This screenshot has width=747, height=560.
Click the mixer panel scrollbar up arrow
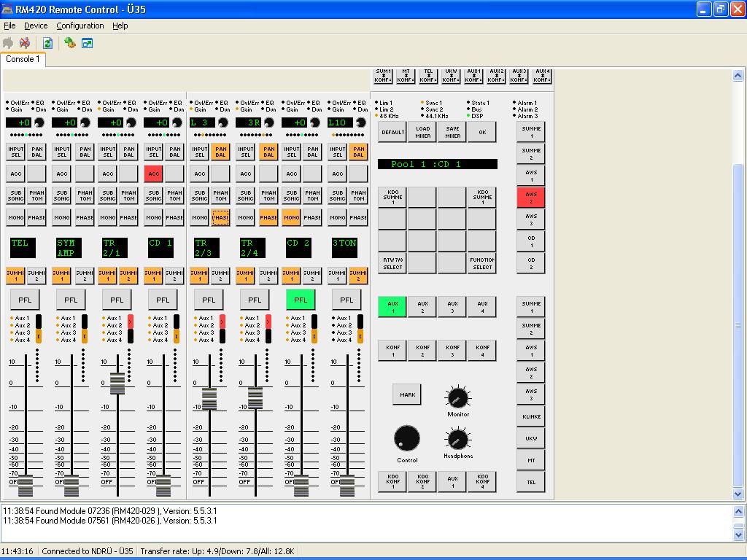pos(738,75)
